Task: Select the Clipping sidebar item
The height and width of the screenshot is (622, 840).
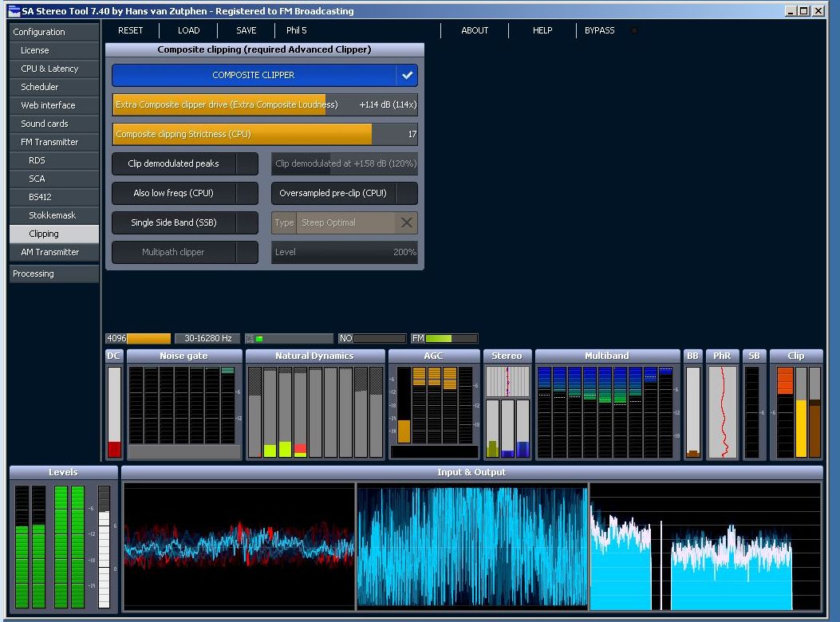Action: pos(54,234)
